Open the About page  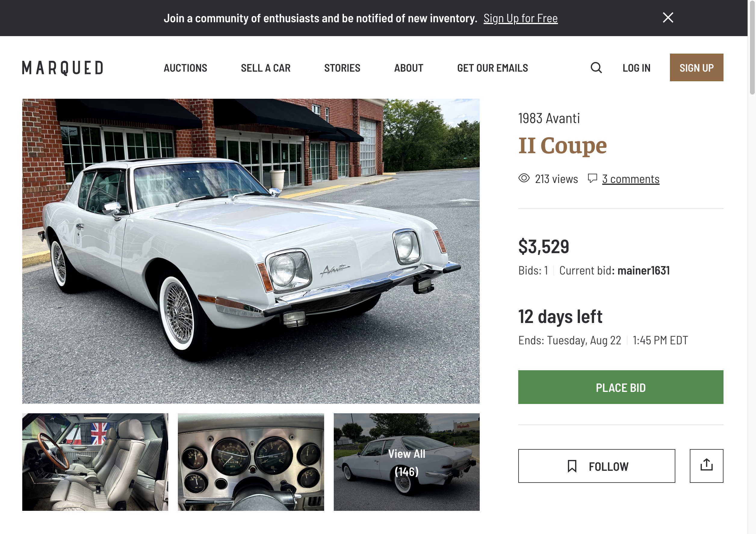(409, 68)
